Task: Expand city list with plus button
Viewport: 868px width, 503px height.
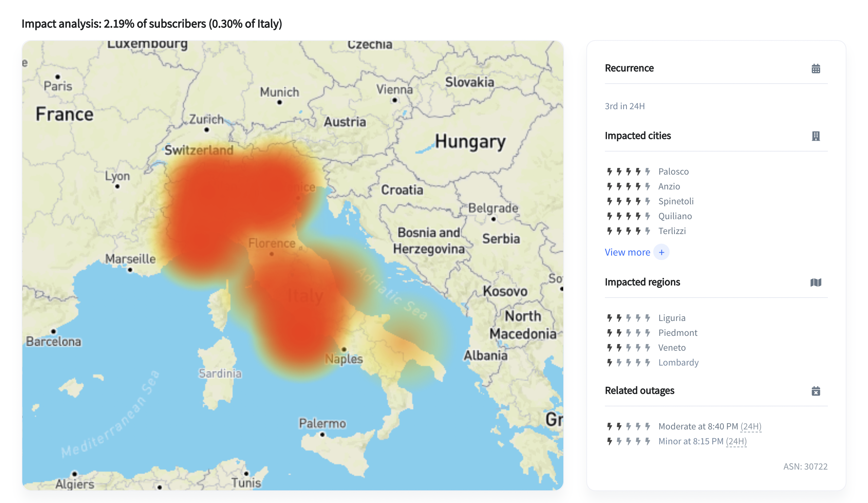Action: pos(661,252)
